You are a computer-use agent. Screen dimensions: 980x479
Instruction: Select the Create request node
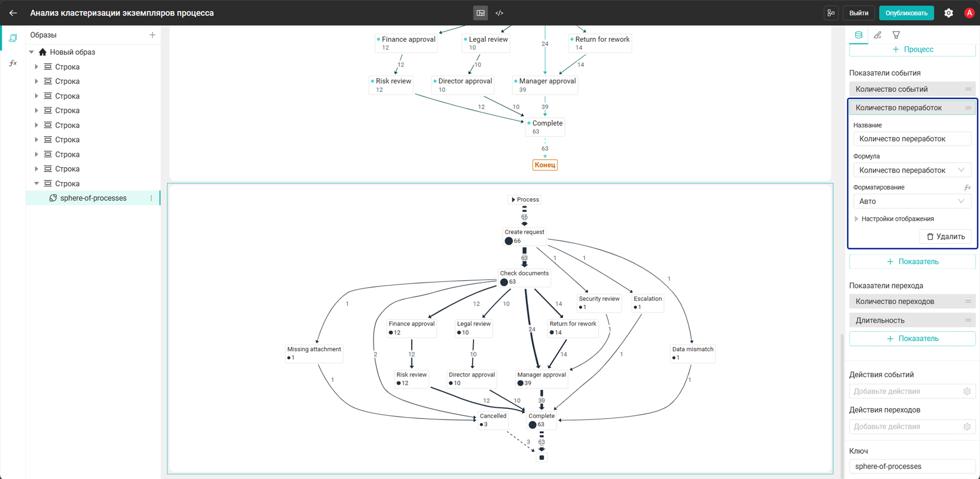(x=524, y=236)
